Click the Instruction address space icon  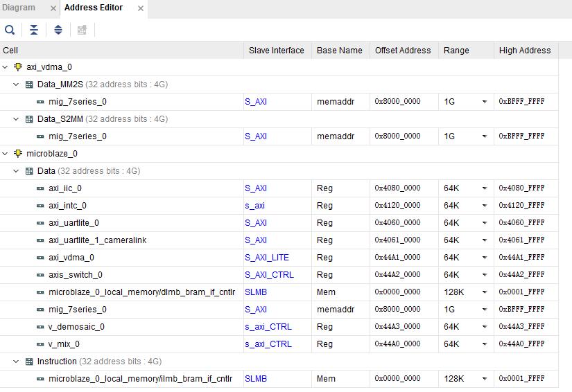coord(29,362)
